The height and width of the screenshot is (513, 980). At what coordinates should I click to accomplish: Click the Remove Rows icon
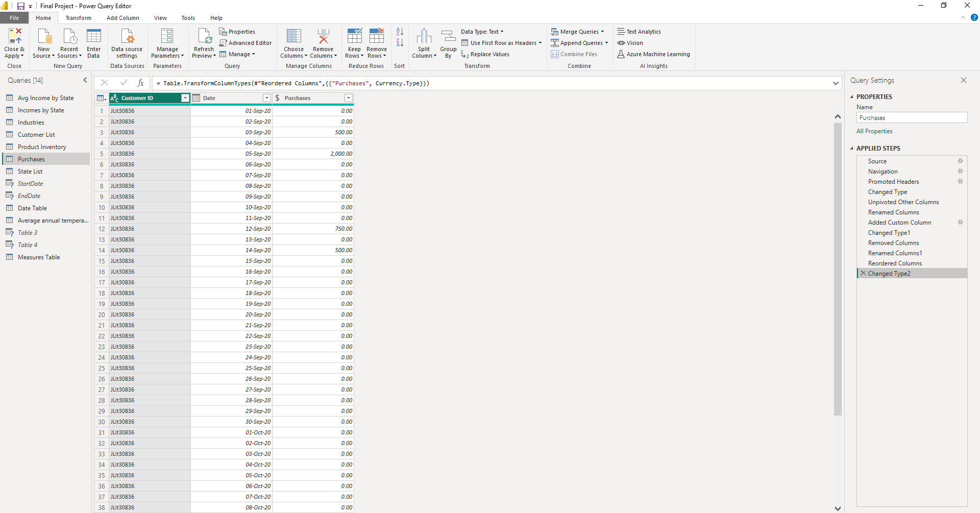(x=377, y=36)
